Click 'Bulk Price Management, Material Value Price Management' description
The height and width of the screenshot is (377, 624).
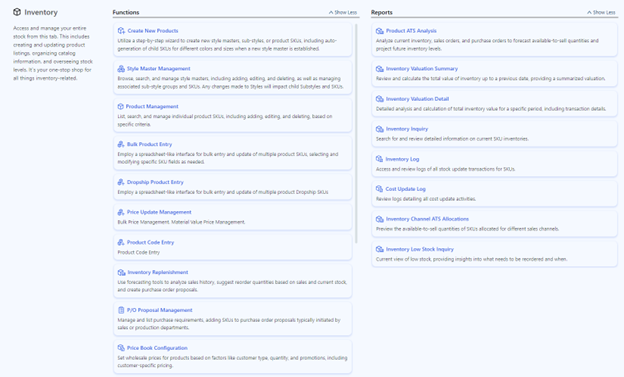click(x=181, y=222)
